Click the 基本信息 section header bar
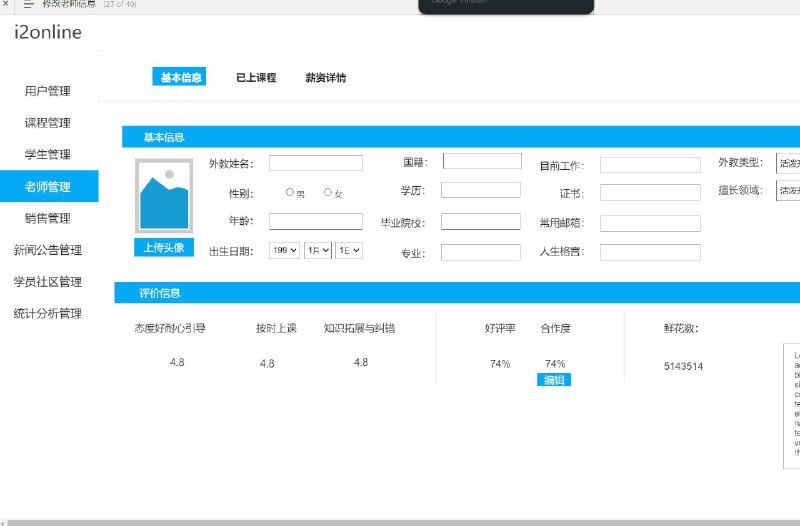Screen dimensions: 800x526 tap(461, 137)
